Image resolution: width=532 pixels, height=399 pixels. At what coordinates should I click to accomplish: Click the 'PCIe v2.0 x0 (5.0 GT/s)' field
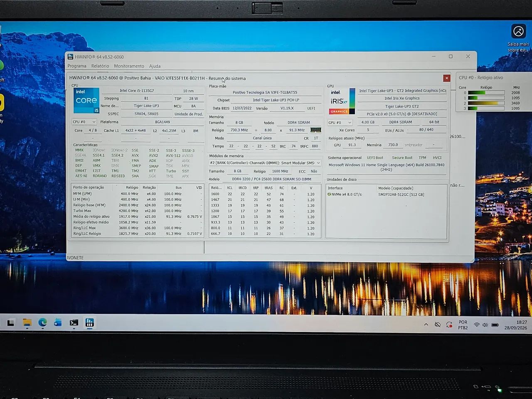pos(402,114)
